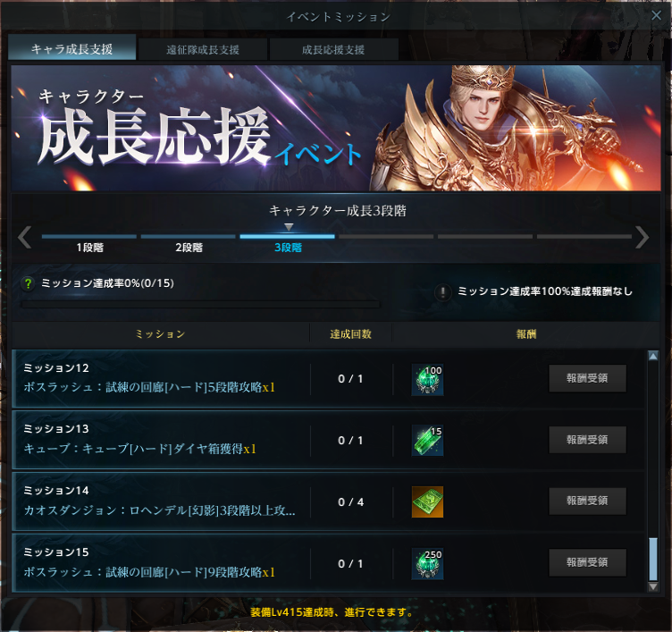The height and width of the screenshot is (632, 672).
Task: Click the scrollbar up arrow
Action: (653, 356)
